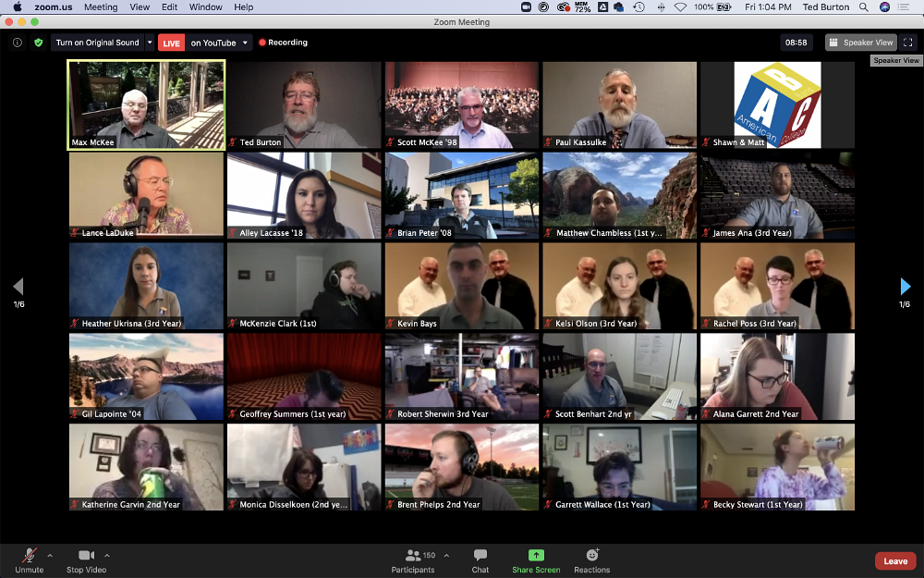The height and width of the screenshot is (578, 924).
Task: Open the zoom.us menu
Action: [53, 7]
